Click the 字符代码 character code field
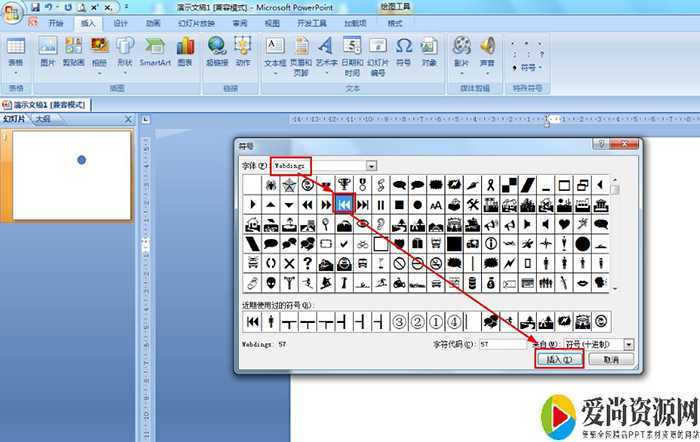This screenshot has width=700, height=442. coord(502,343)
